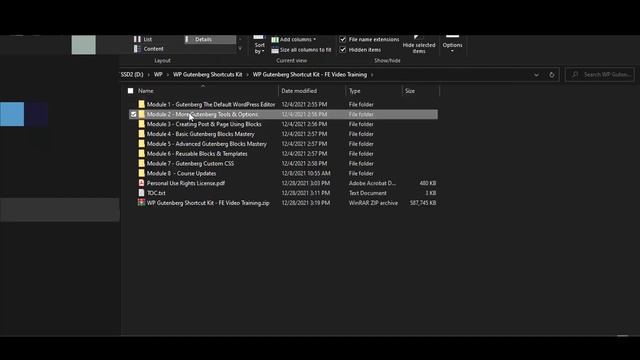The height and width of the screenshot is (360, 640).
Task: Click the Content layout icon
Action: (x=137, y=49)
